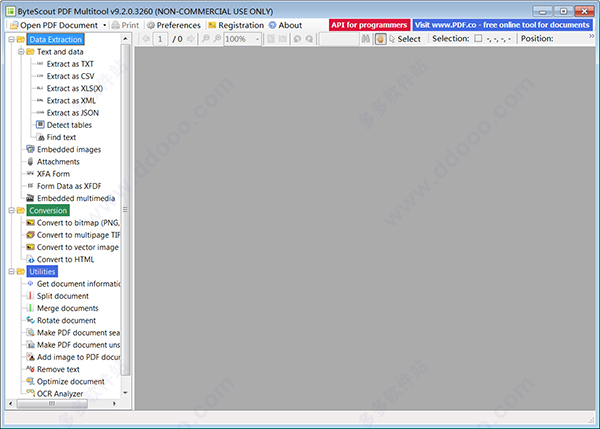Select the Utilities category
This screenshot has width=600, height=429.
tap(42, 272)
